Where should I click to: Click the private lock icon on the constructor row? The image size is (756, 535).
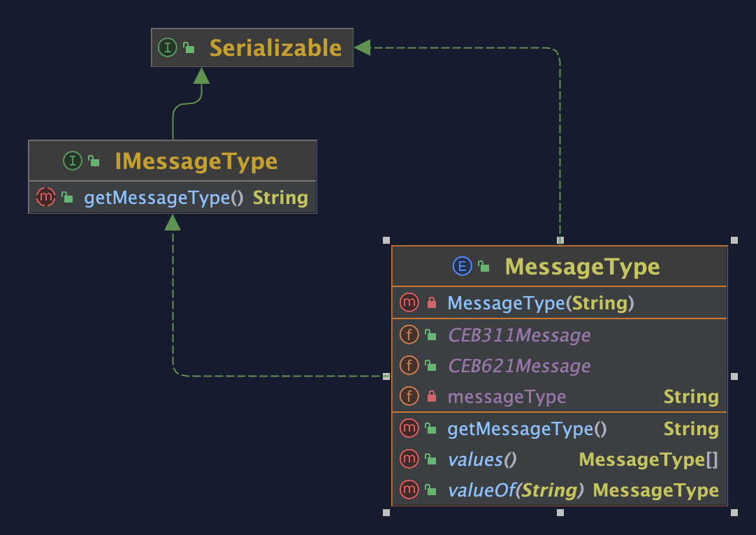[431, 303]
